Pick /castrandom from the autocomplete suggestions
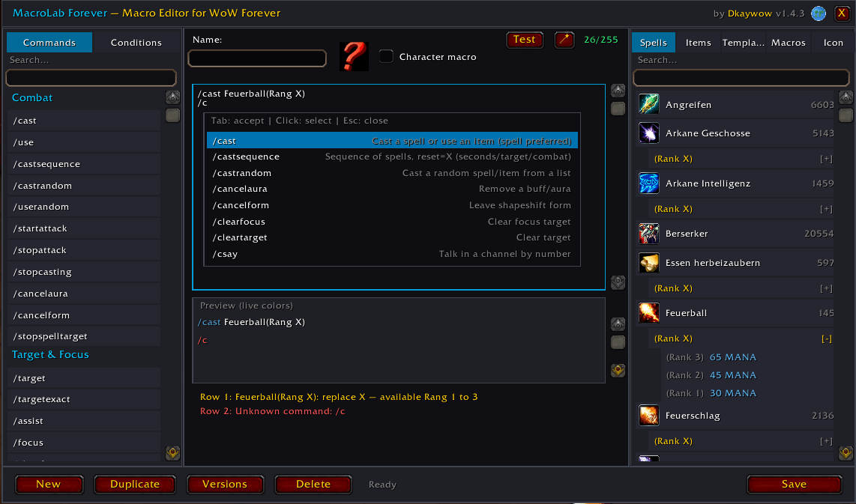Viewport: 856px width, 504px height. pyautogui.click(x=392, y=173)
